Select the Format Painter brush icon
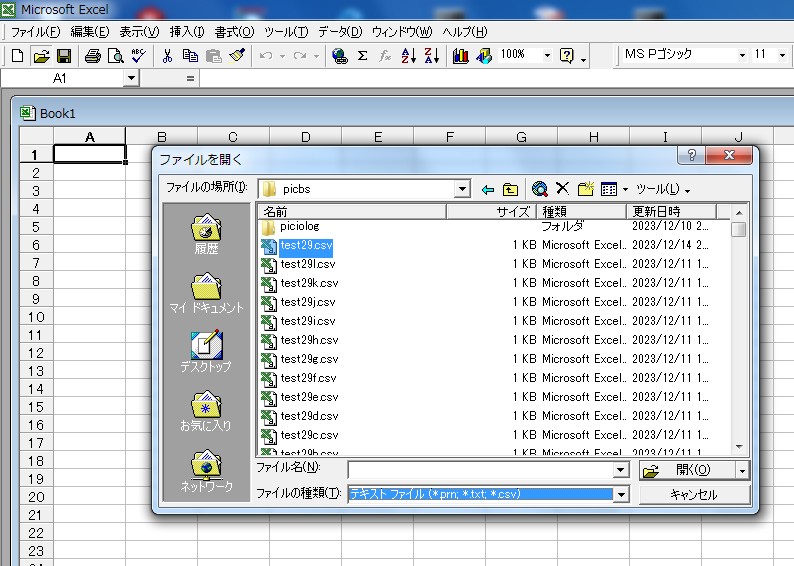The height and width of the screenshot is (566, 794). click(x=237, y=56)
